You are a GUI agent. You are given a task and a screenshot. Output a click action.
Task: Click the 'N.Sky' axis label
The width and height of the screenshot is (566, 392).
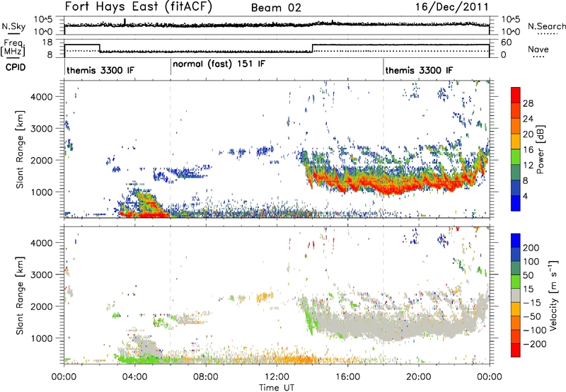coord(13,26)
